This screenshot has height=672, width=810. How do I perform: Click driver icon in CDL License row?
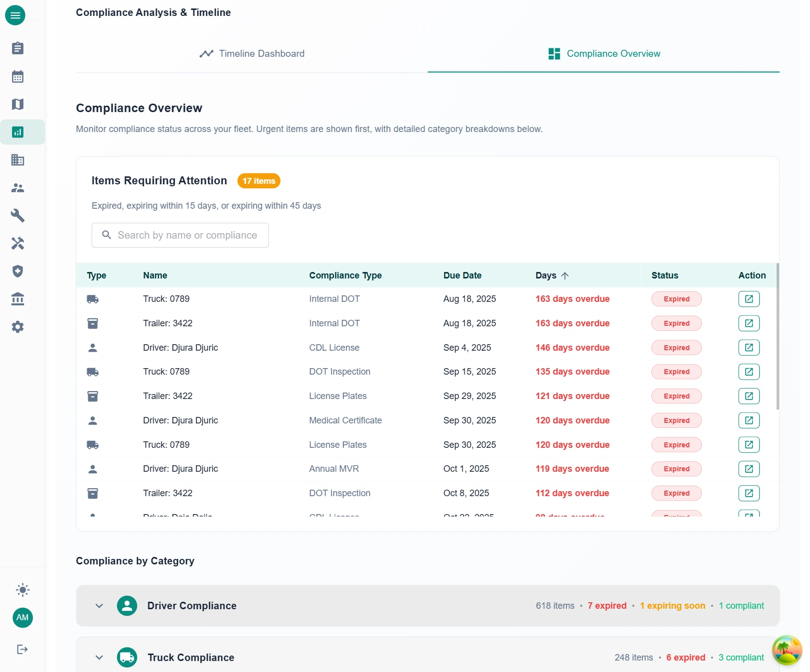pos(93,348)
